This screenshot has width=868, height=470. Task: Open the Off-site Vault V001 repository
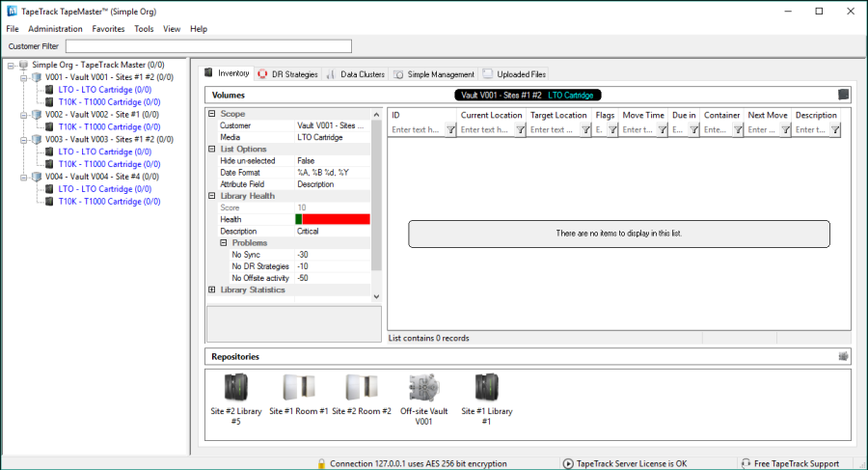(424, 399)
